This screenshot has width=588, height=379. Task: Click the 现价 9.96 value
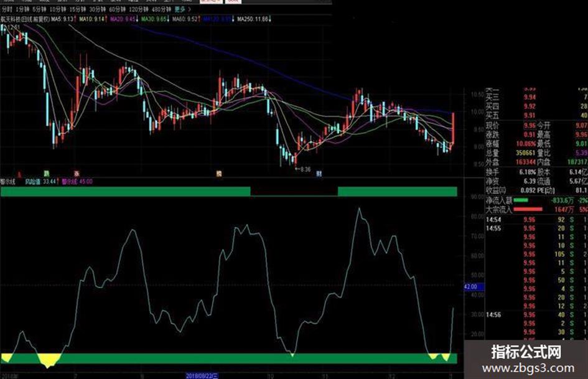click(530, 125)
